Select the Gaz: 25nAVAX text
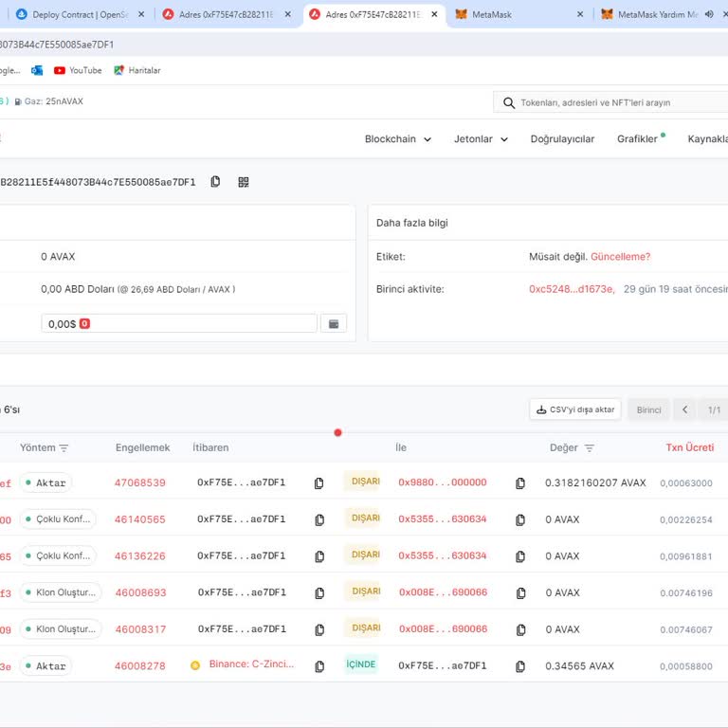 54,101
